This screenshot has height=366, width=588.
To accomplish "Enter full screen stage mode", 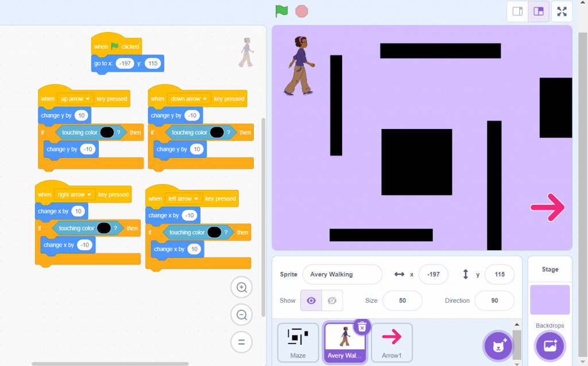I will pos(562,11).
